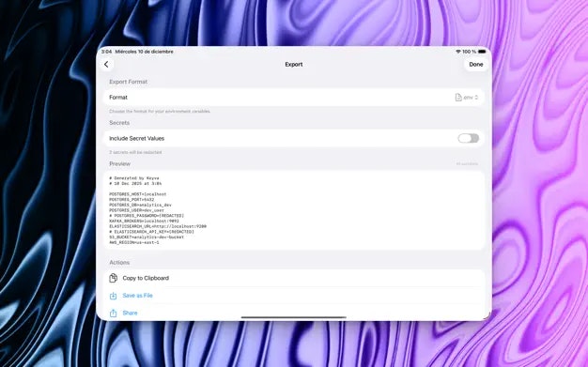Screen dimensions: 588x367
Task: Click the Wi-Fi status icon
Action: pos(457,52)
